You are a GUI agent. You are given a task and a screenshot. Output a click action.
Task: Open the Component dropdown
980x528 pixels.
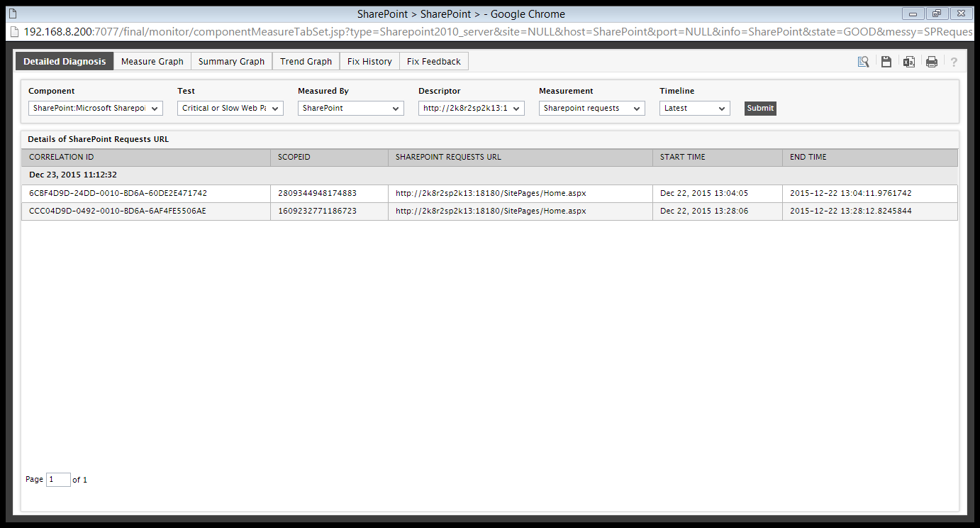[96, 108]
